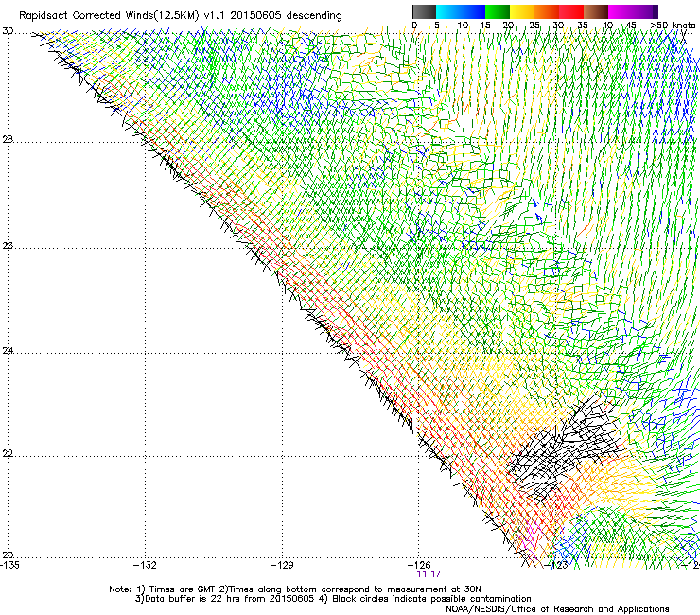Select the '-126' longitude label

pyautogui.click(x=419, y=565)
